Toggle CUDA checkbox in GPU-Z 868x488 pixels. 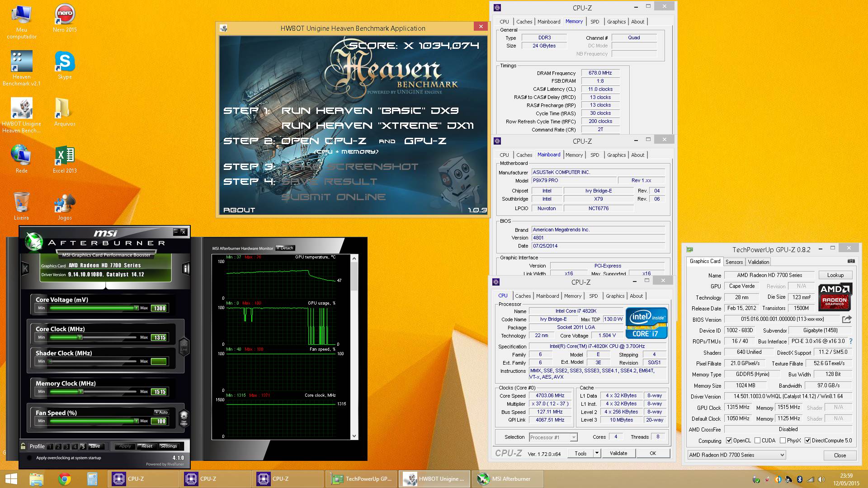[757, 441]
